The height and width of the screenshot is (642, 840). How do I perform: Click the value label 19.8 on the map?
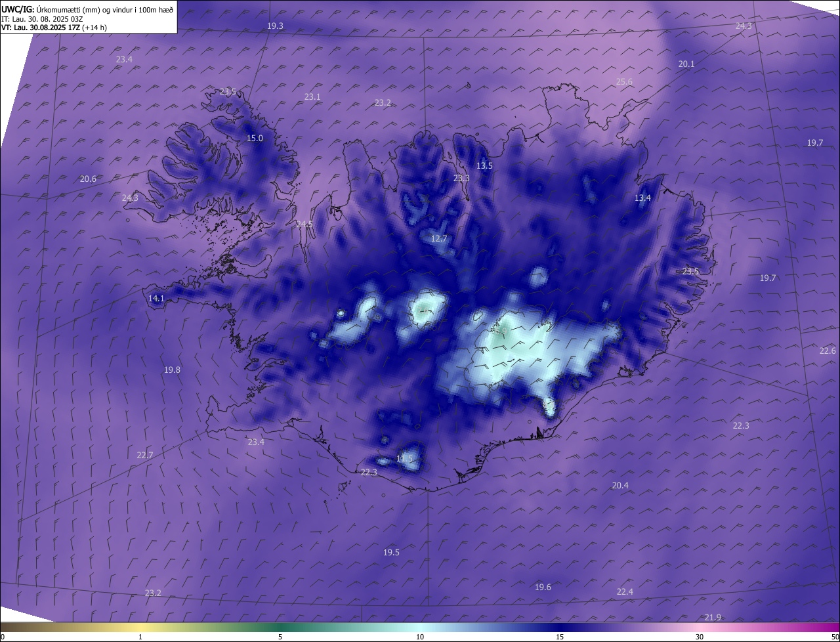point(172,370)
